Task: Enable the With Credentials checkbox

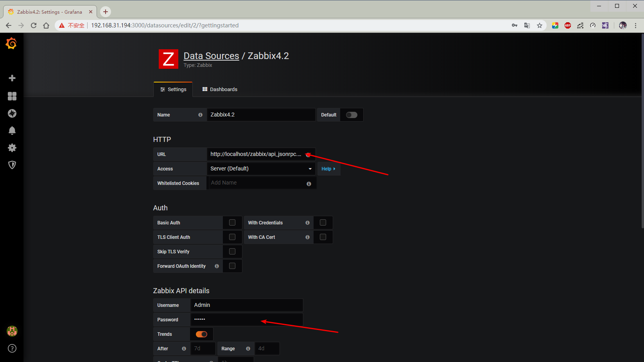Action: pos(323,223)
